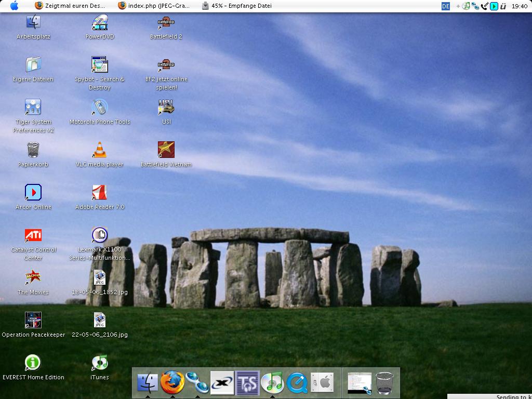The image size is (532, 399).
Task: Open System Preferences dock icon
Action: pos(322,383)
